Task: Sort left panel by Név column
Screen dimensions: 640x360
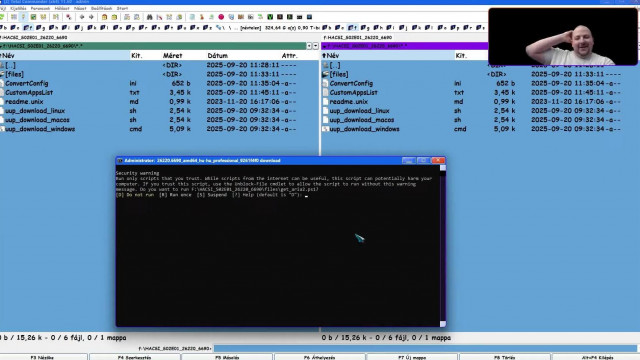Action: pos(64,55)
